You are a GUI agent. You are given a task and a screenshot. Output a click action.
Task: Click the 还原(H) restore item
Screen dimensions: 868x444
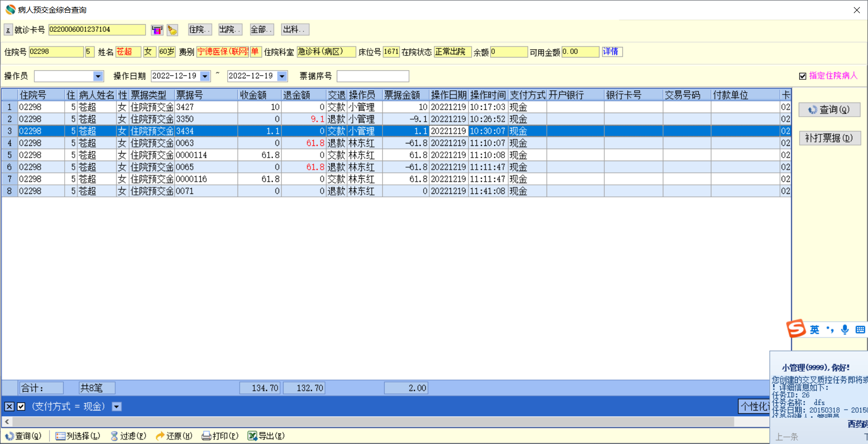tap(174, 436)
